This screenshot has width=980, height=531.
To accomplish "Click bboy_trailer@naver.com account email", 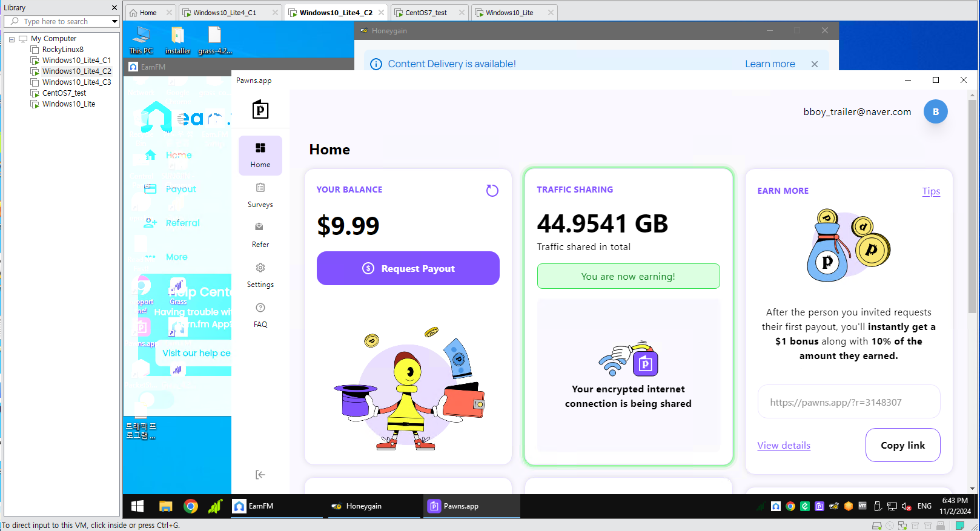I will (857, 112).
